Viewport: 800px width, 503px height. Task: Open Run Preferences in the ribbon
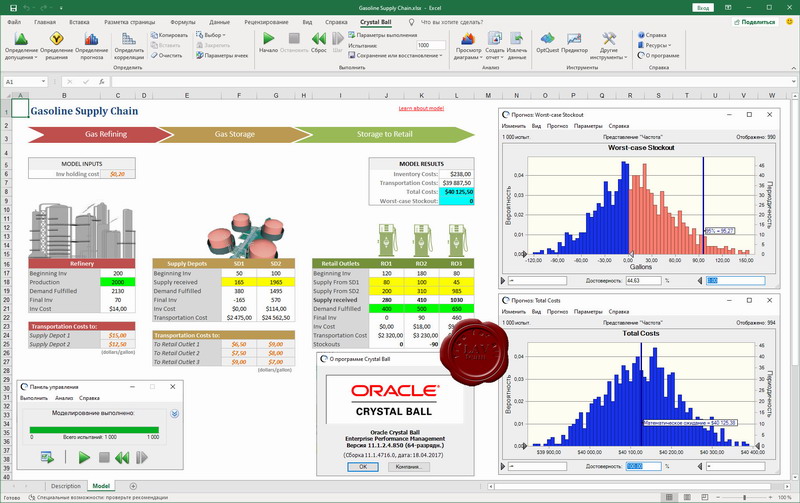tap(382, 35)
